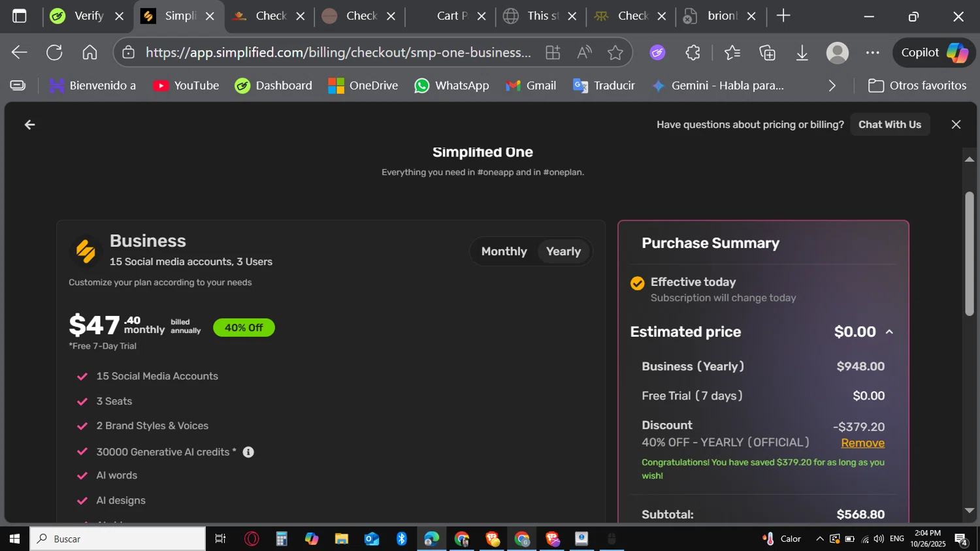Click the address bar URL
The width and height of the screenshot is (980, 551).
click(338, 52)
